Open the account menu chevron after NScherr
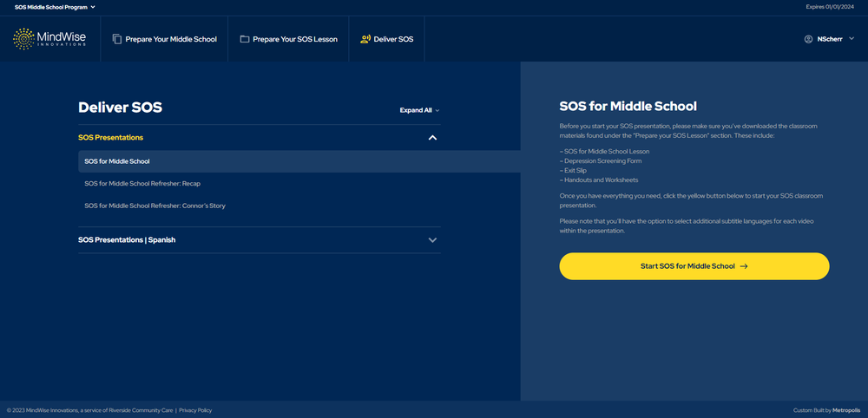The height and width of the screenshot is (418, 868). pos(852,39)
